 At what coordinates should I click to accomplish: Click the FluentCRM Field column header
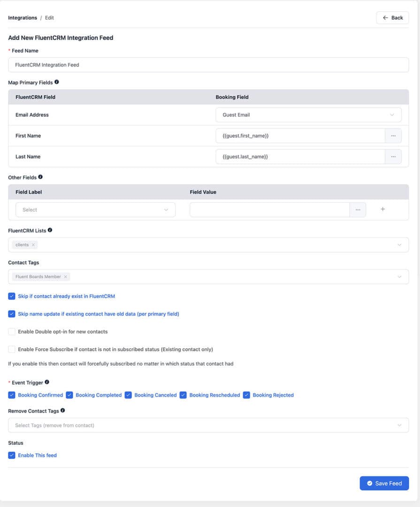point(36,97)
